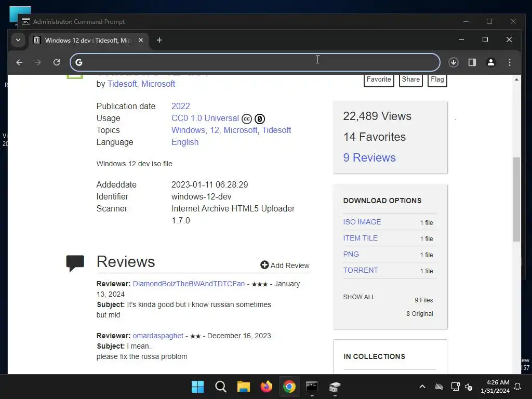
Task: Open the Tidesoft topic link
Action: pos(276,130)
